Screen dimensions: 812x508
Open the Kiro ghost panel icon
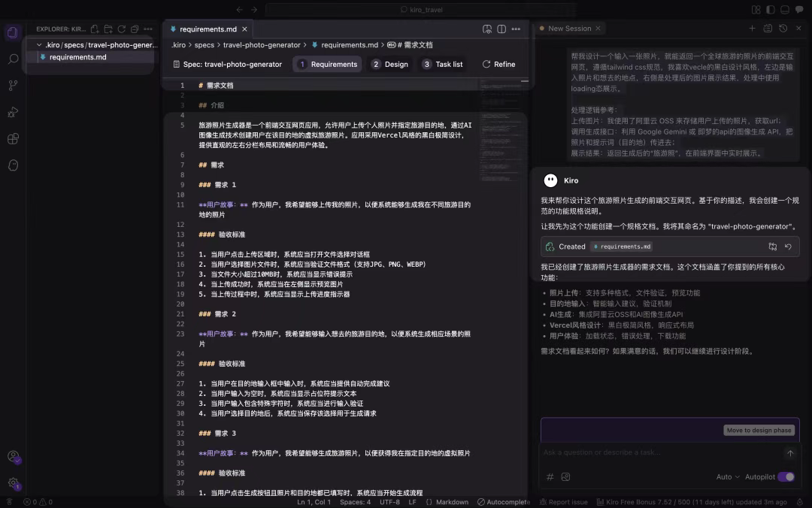click(x=13, y=165)
